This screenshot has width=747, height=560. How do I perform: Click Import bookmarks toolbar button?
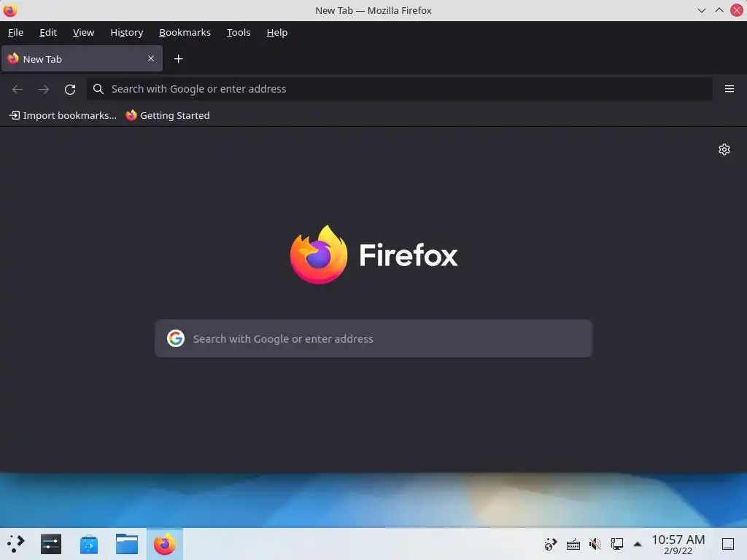[63, 115]
